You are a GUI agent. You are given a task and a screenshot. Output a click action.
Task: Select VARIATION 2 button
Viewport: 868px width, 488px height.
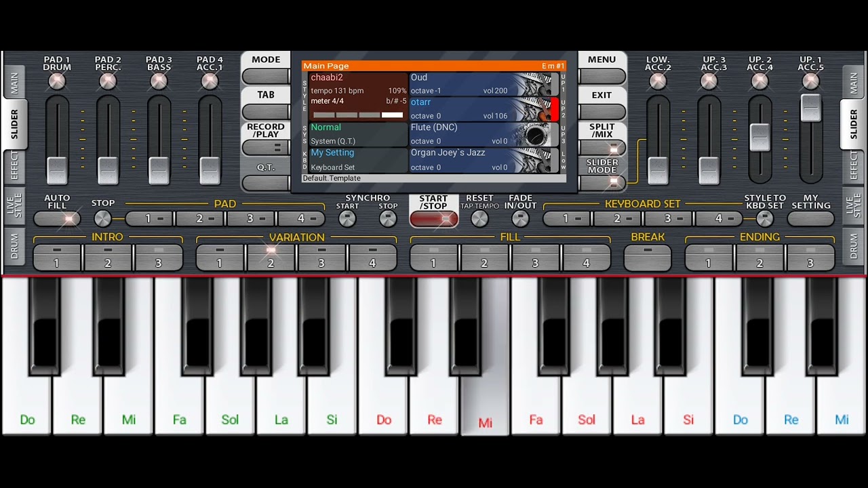point(271,258)
